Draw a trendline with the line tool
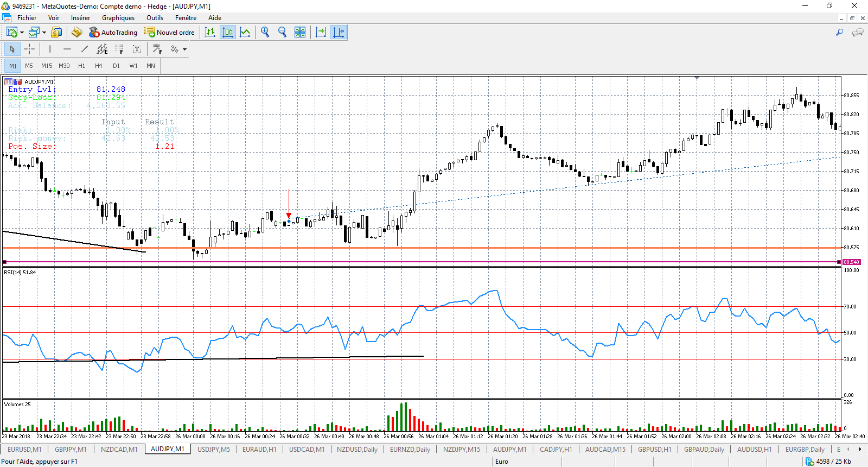Viewport: 868px width, 467px height. coord(85,49)
